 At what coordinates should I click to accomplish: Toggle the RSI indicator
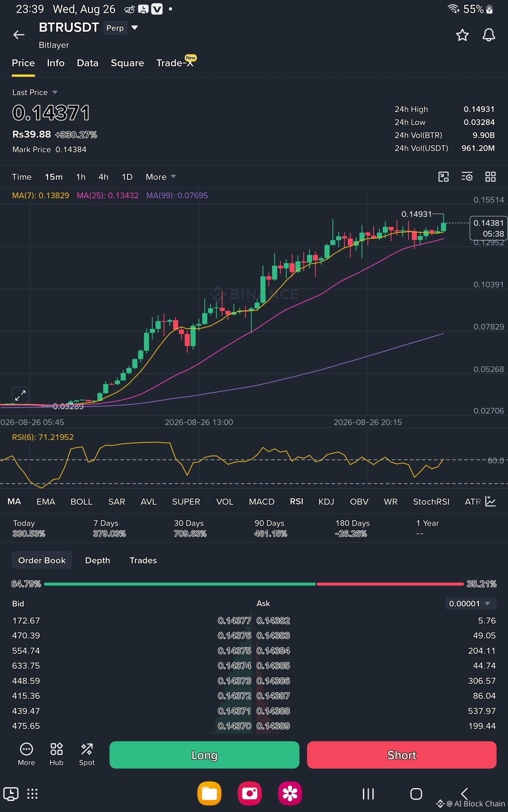pos(296,501)
